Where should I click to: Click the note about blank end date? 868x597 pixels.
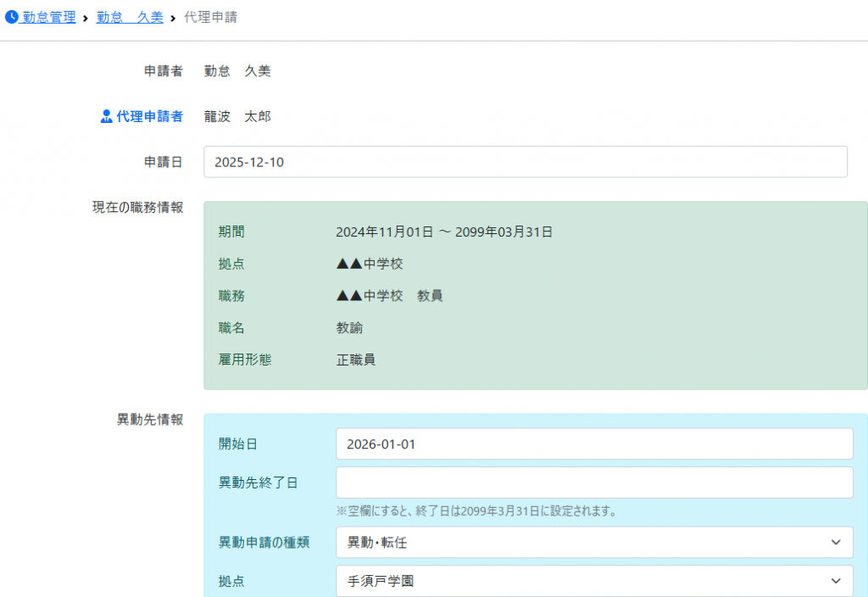pos(476,511)
